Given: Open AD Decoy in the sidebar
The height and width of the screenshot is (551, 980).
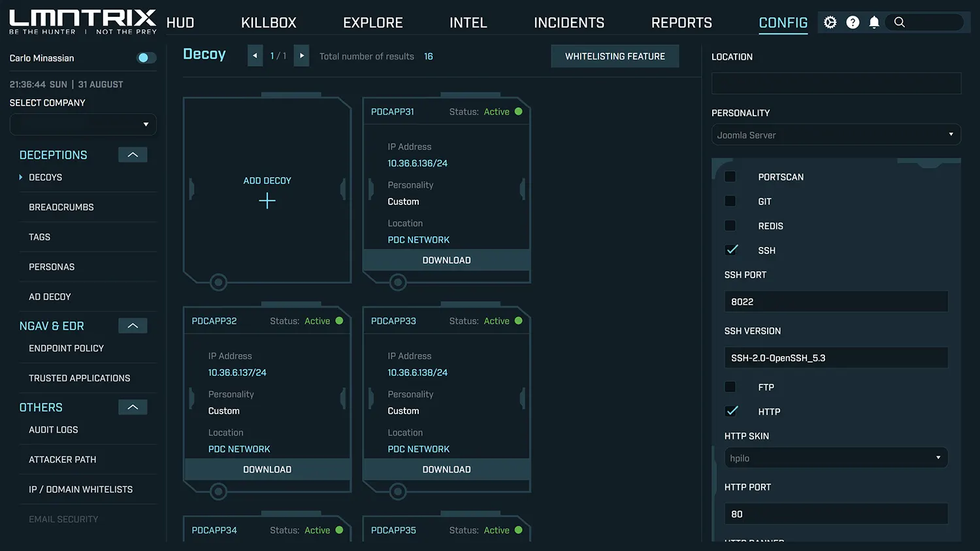Looking at the screenshot, I should 50,296.
